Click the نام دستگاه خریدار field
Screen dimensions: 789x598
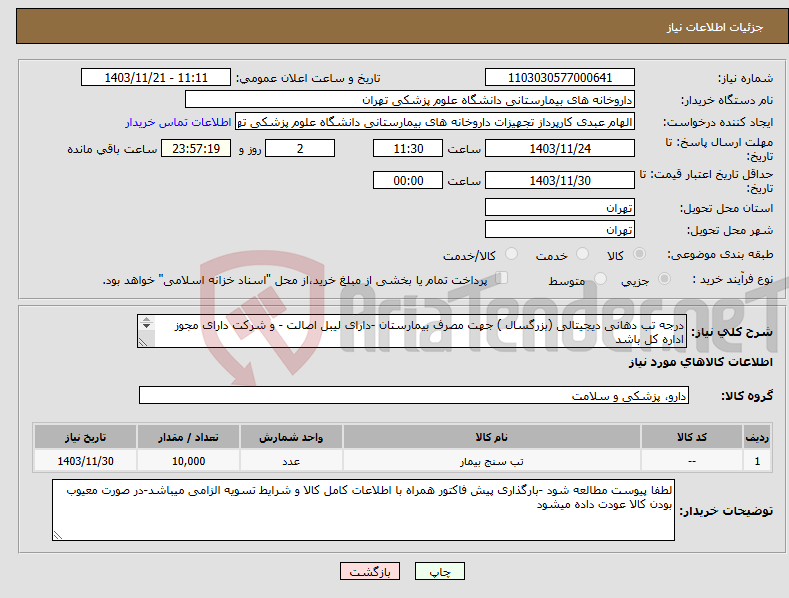(x=410, y=100)
